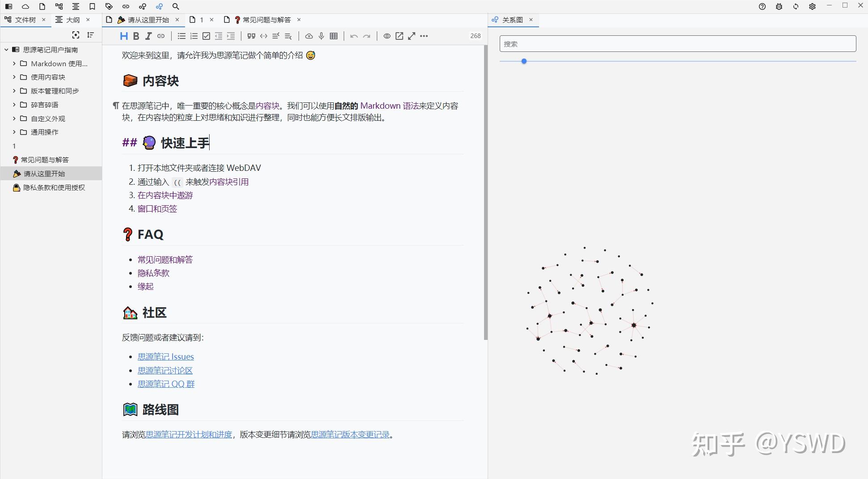
Task: Undo the last edit via the undo icon
Action: pyautogui.click(x=353, y=36)
